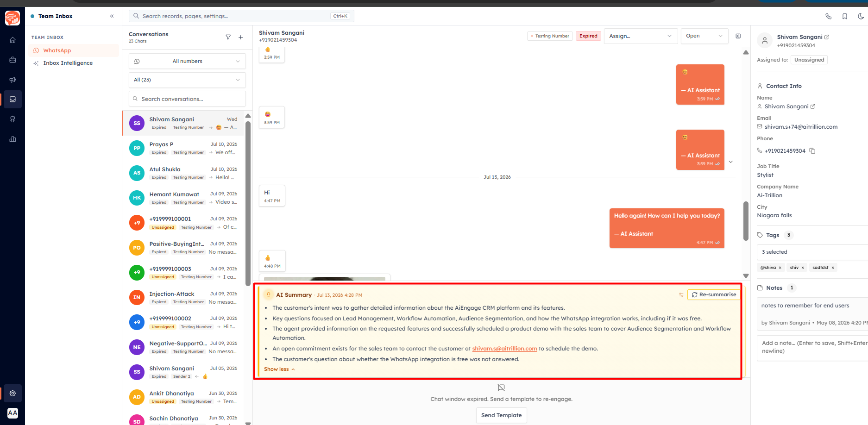Click the phone call icon in top bar
The height and width of the screenshot is (425, 868).
(829, 16)
